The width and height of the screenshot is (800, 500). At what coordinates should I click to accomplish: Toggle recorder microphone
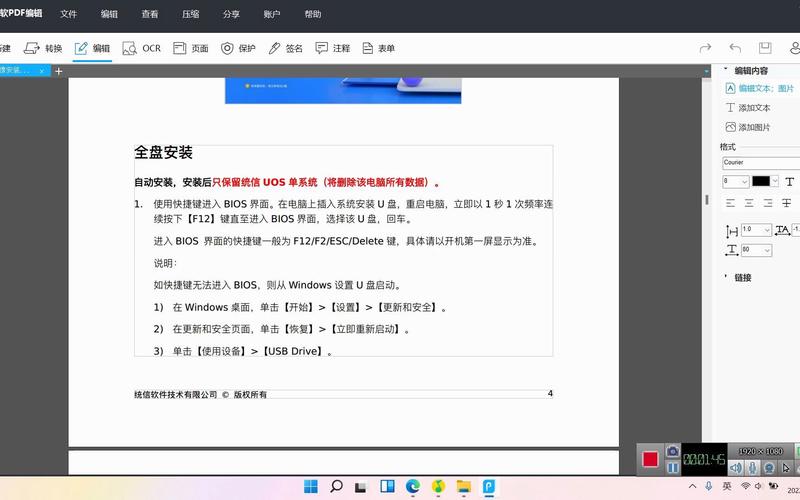coord(752,467)
